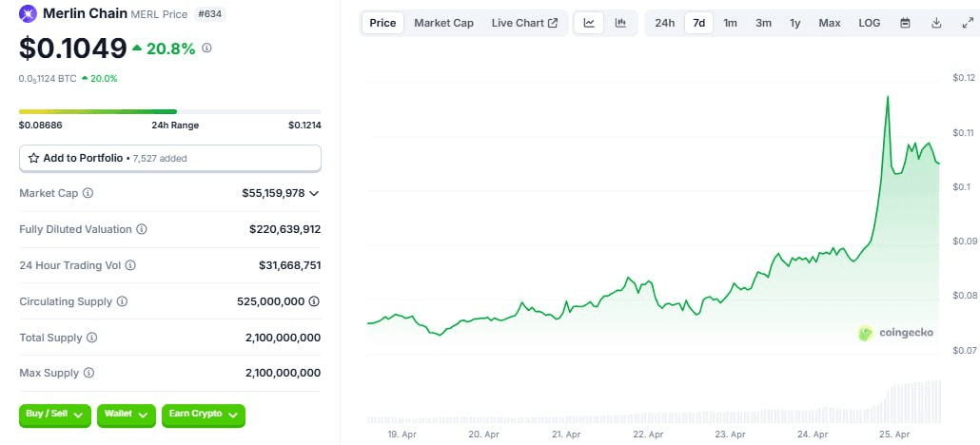Click the star icon in Add to Portfolio

pos(33,158)
